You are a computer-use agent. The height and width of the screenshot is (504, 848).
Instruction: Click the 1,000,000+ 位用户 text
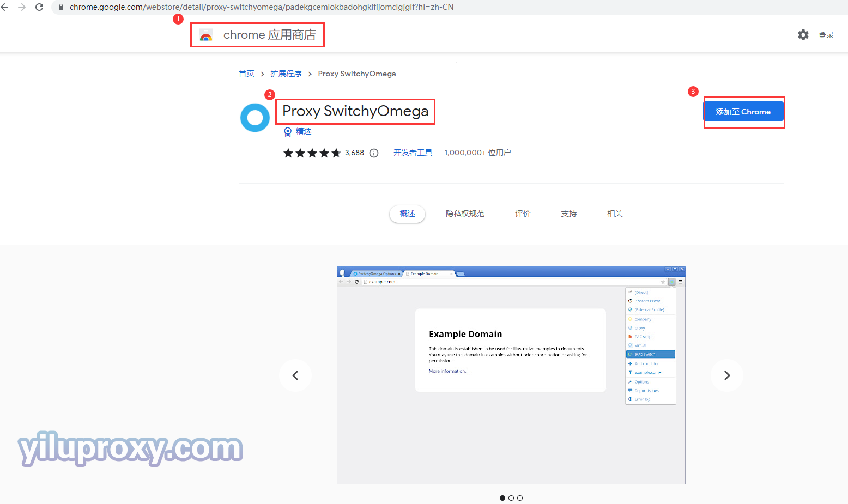(x=477, y=153)
